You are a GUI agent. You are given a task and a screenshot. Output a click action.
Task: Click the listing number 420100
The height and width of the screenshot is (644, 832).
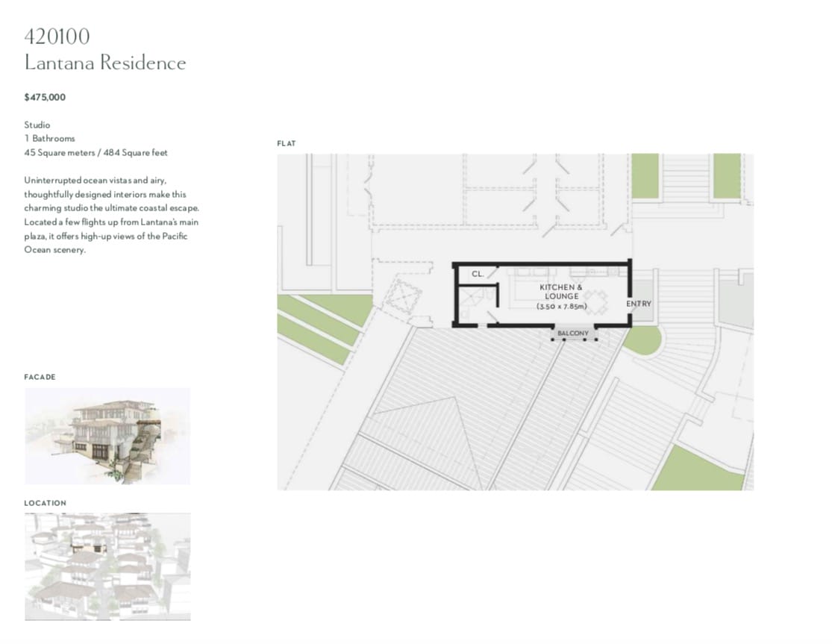tap(57, 36)
